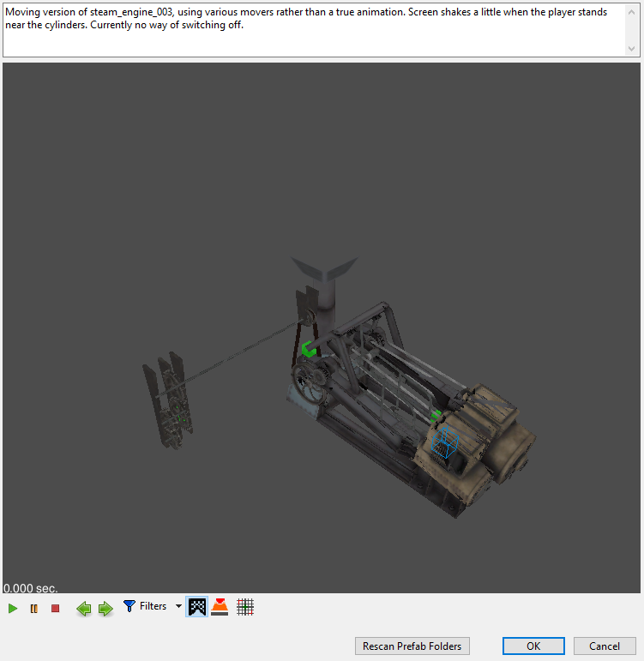The width and height of the screenshot is (644, 661).
Task: Step back with the green left arrow
Action: click(84, 609)
